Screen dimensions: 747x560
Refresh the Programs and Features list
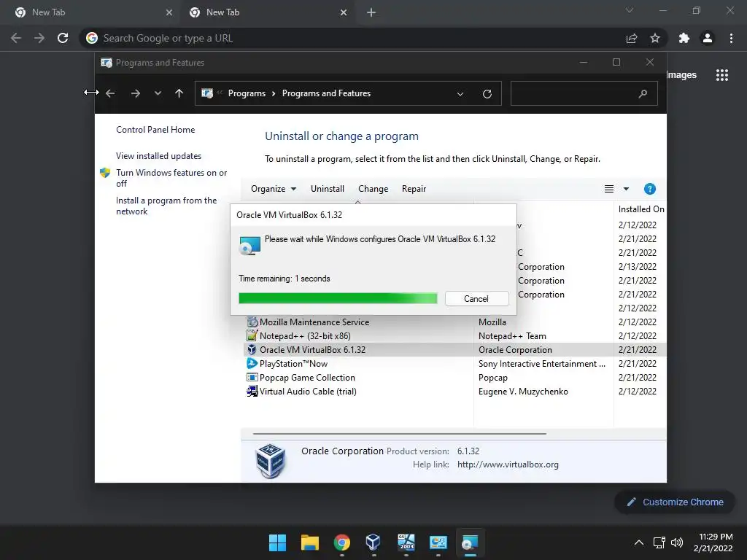[x=487, y=94]
